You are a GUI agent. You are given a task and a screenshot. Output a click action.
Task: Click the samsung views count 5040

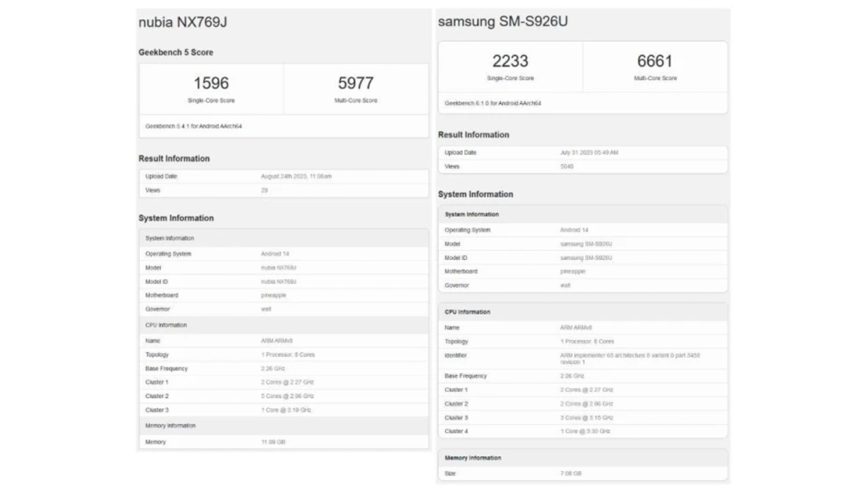567,167
